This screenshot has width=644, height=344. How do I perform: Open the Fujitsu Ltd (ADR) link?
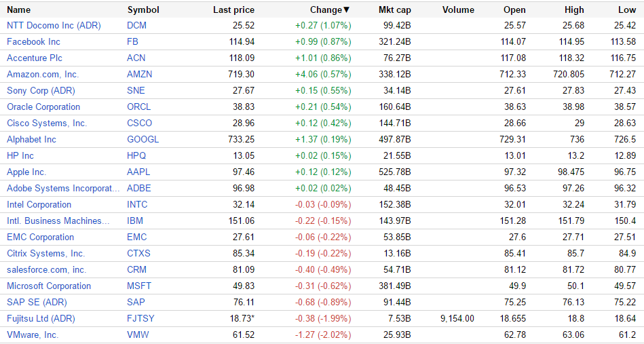tap(41, 318)
